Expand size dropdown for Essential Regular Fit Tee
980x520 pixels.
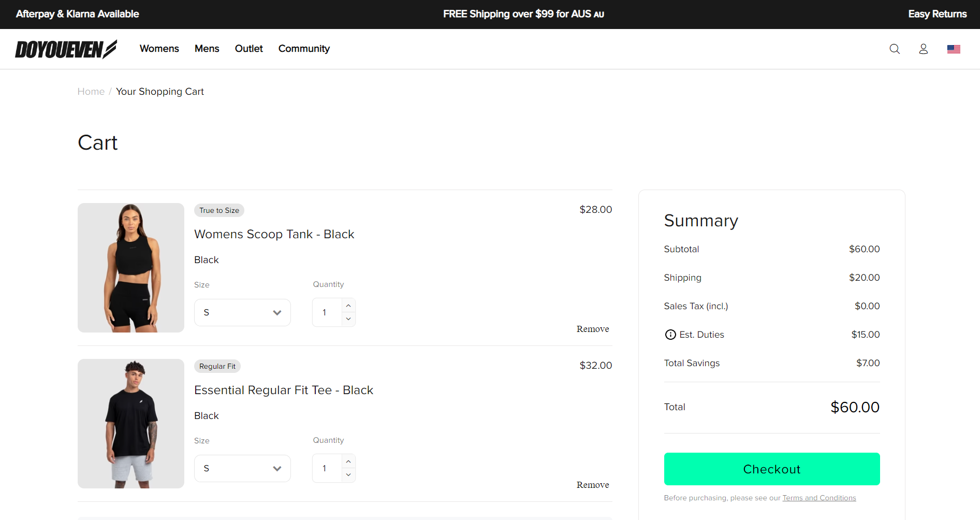pos(242,468)
